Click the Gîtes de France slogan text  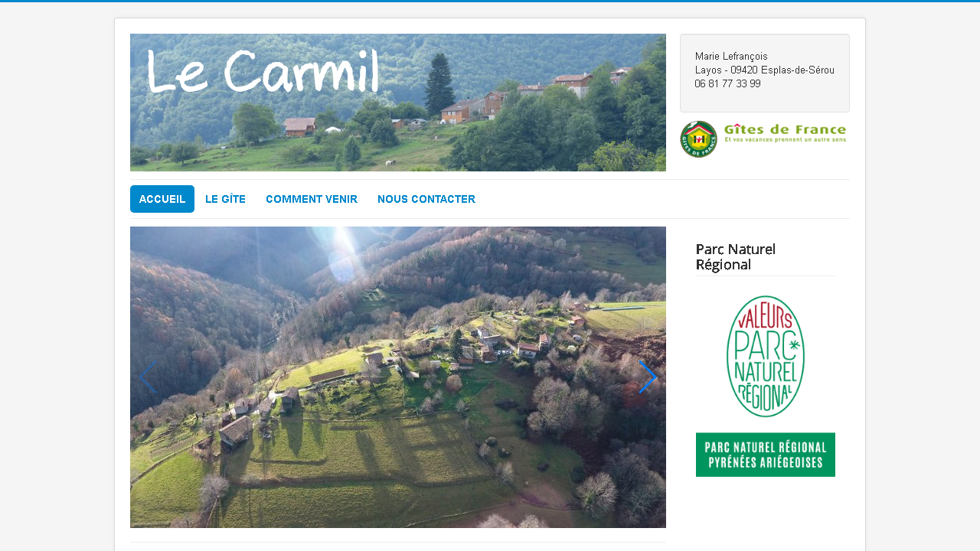(x=786, y=140)
